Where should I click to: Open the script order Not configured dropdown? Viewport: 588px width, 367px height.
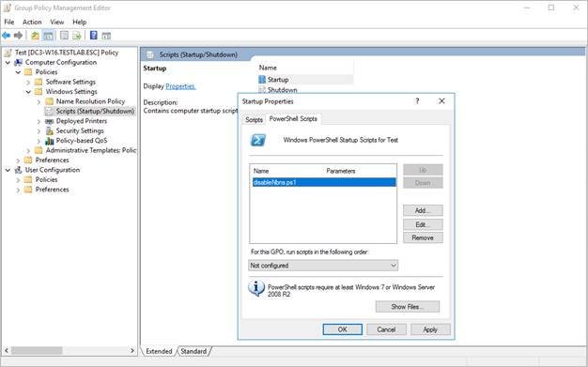323,266
